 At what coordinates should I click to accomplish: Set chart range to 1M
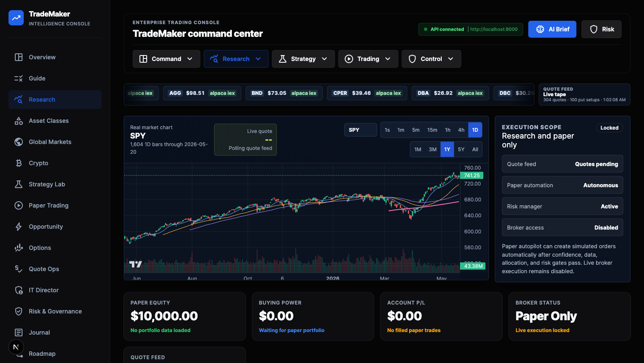(418, 150)
